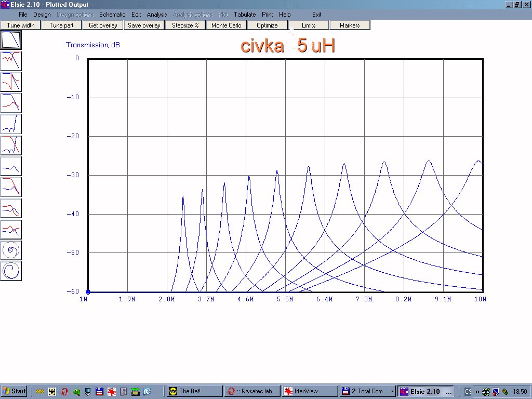Select blue-only rising lobes plot icon

(11, 124)
